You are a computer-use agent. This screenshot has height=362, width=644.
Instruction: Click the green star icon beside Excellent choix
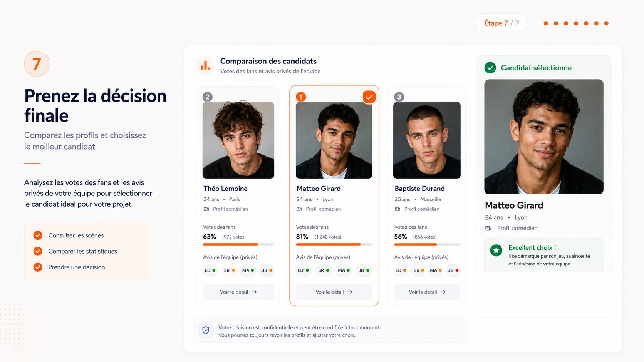pyautogui.click(x=496, y=250)
